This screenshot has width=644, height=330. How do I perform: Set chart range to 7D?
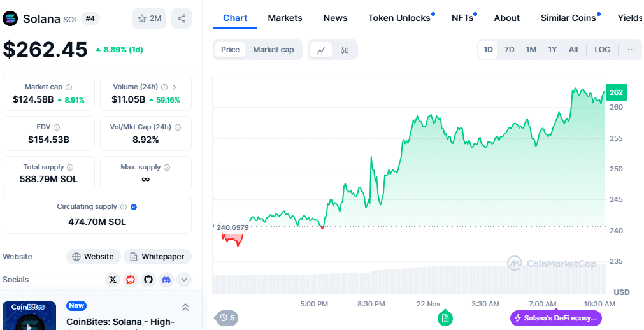[510, 50]
